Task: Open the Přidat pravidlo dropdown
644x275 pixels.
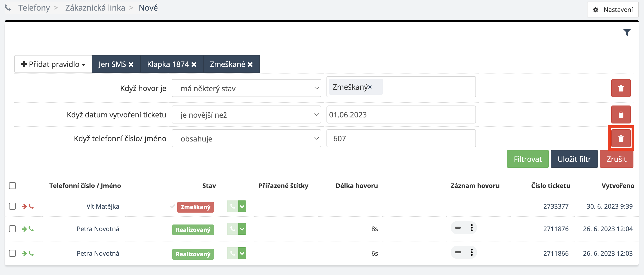Action: 53,64
